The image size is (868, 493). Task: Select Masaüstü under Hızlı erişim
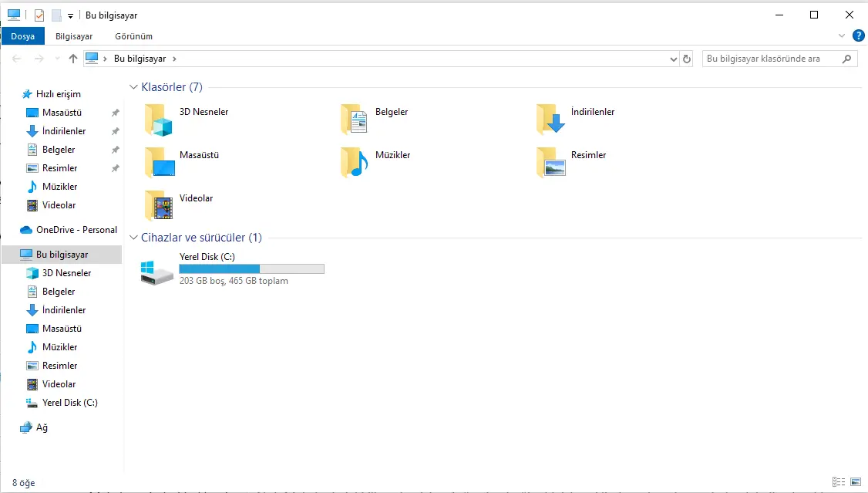[62, 113]
